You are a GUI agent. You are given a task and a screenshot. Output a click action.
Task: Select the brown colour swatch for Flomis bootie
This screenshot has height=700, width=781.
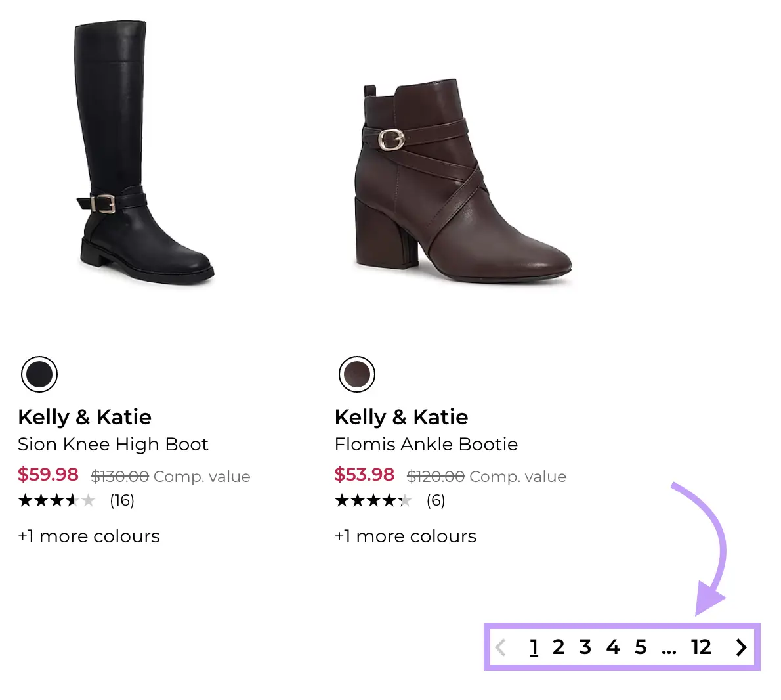[x=356, y=374]
